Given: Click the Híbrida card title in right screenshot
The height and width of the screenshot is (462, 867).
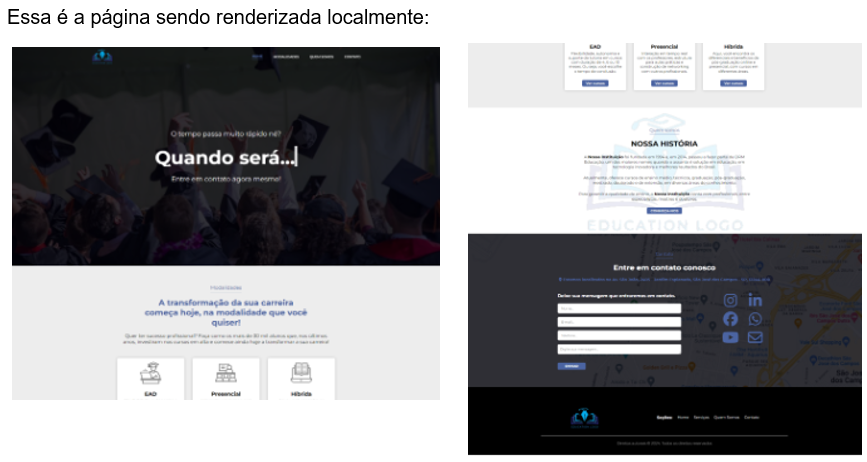Looking at the screenshot, I should 733,47.
